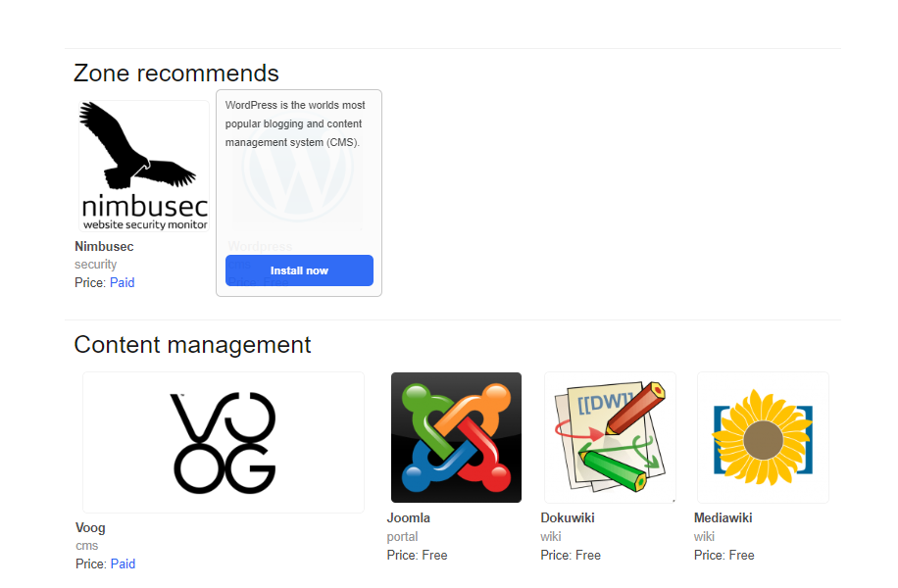The image size is (898, 588).
Task: Click the Zone recommends heading
Action: point(176,73)
